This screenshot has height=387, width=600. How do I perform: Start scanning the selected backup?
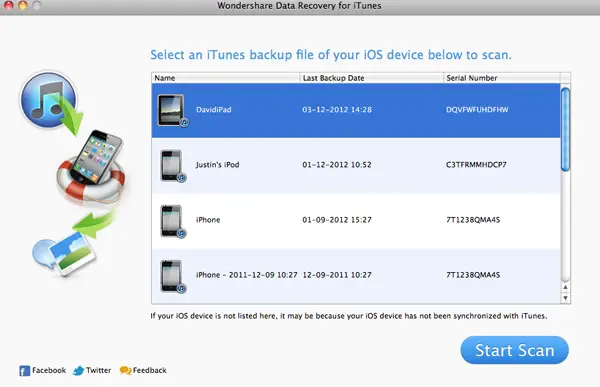pos(514,350)
